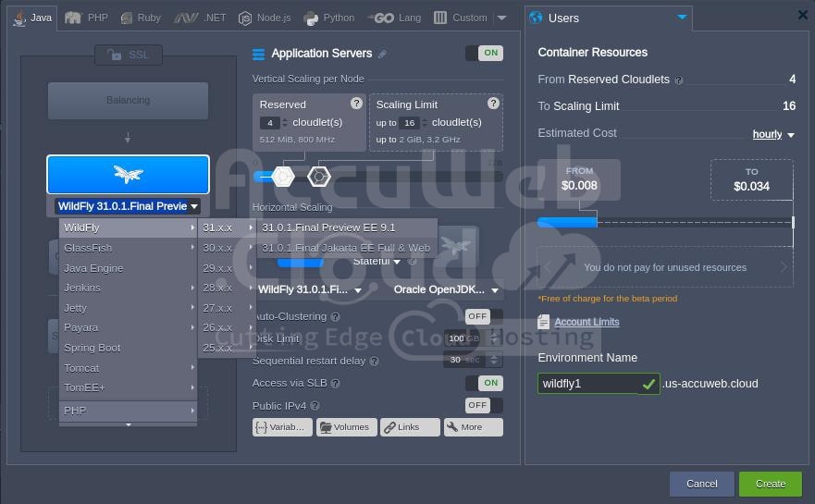Choose Spring Boot in the server menu
Screen dimensions: 815x504
[128, 348]
